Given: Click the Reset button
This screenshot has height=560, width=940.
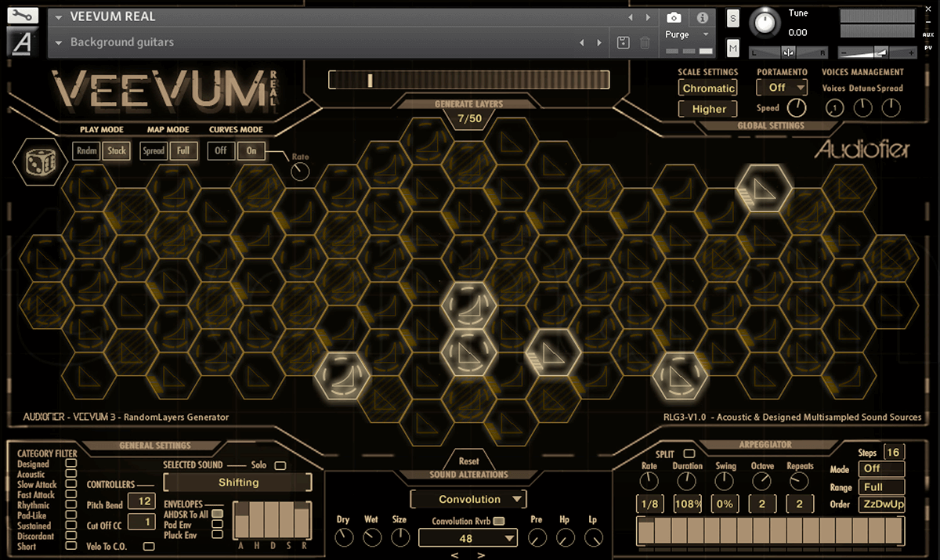Looking at the screenshot, I should point(468,461).
